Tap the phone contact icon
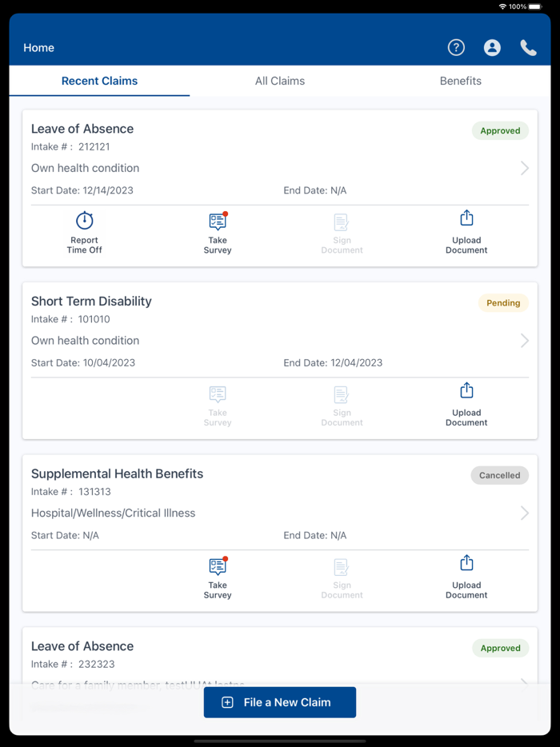Screen dimensions: 560x747 528,47
